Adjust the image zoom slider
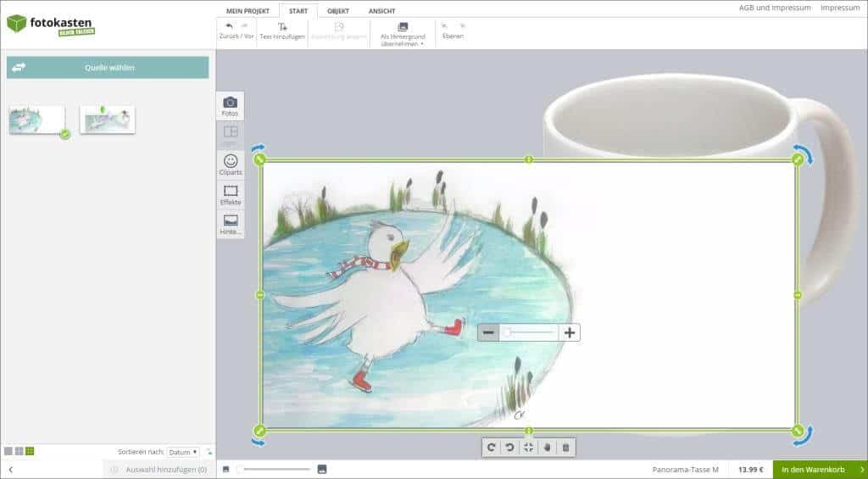The width and height of the screenshot is (868, 479). 529,333
